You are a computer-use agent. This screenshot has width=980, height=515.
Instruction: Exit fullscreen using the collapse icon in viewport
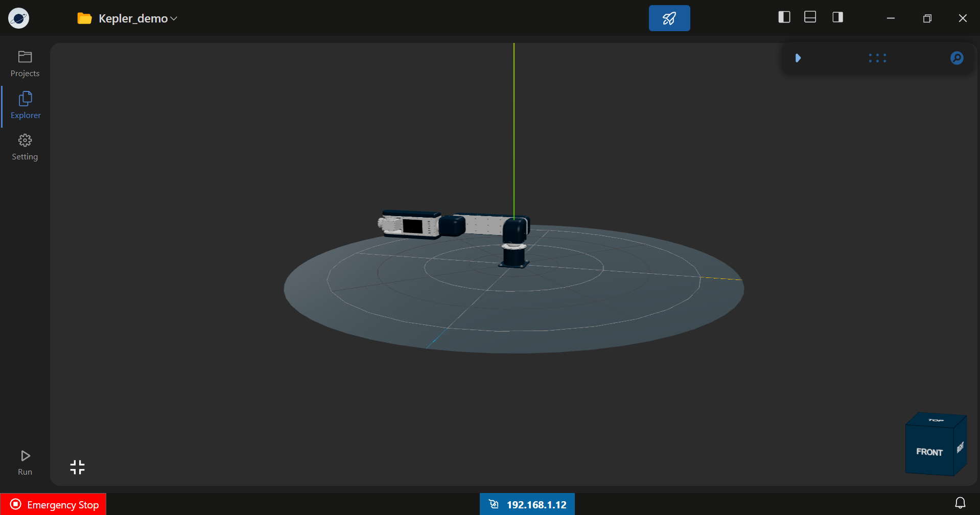tap(77, 466)
